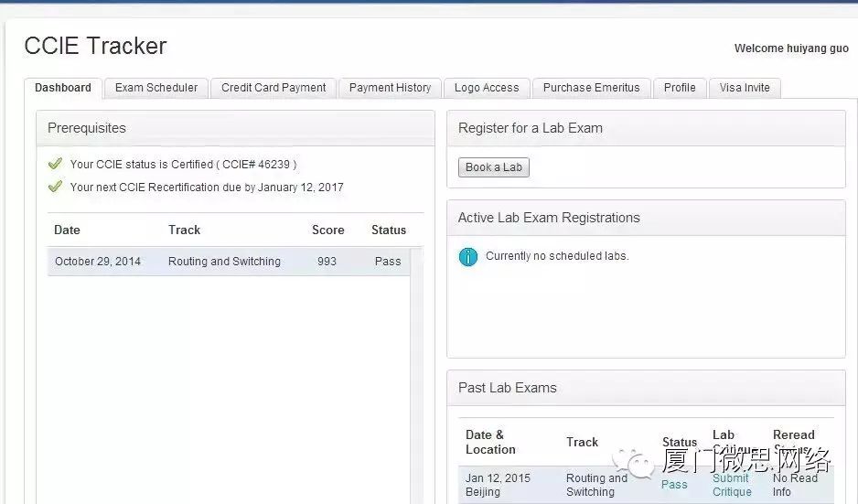Click the Score column header
The width and height of the screenshot is (858, 504).
(x=327, y=230)
